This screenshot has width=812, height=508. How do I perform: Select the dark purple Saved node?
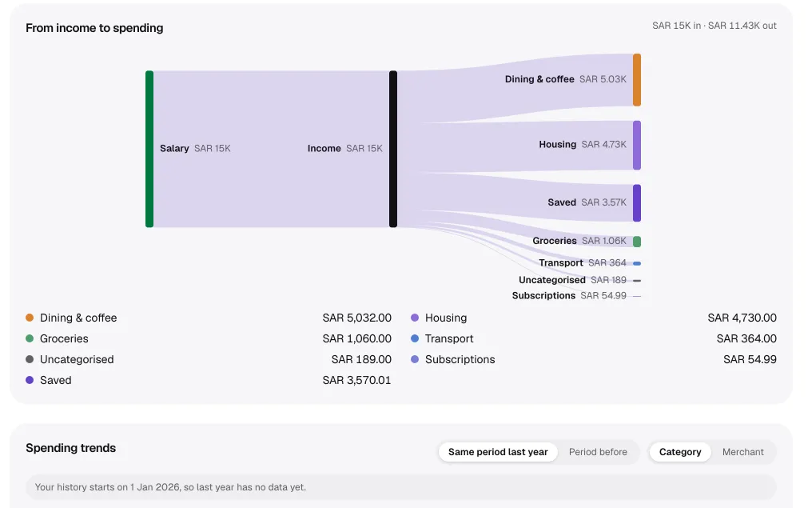coord(637,202)
